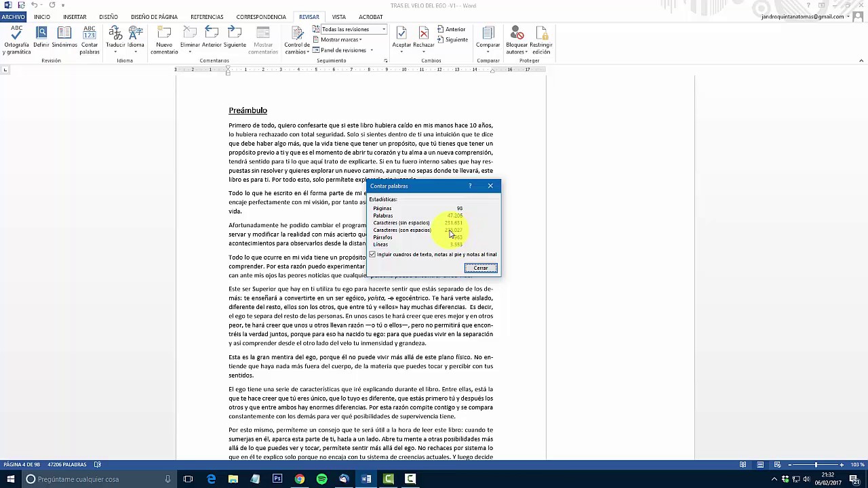Open the ARCHIVO tab
Screen dimensions: 868x488
tap(13, 17)
